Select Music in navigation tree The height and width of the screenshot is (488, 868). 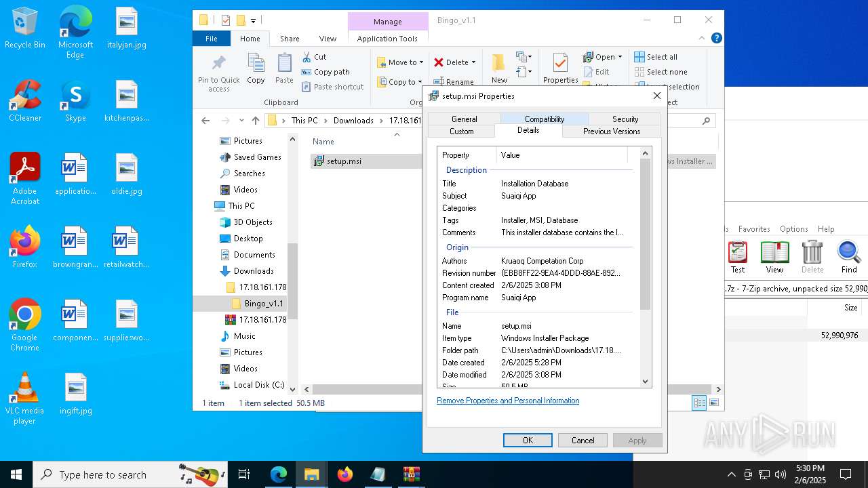tap(244, 336)
